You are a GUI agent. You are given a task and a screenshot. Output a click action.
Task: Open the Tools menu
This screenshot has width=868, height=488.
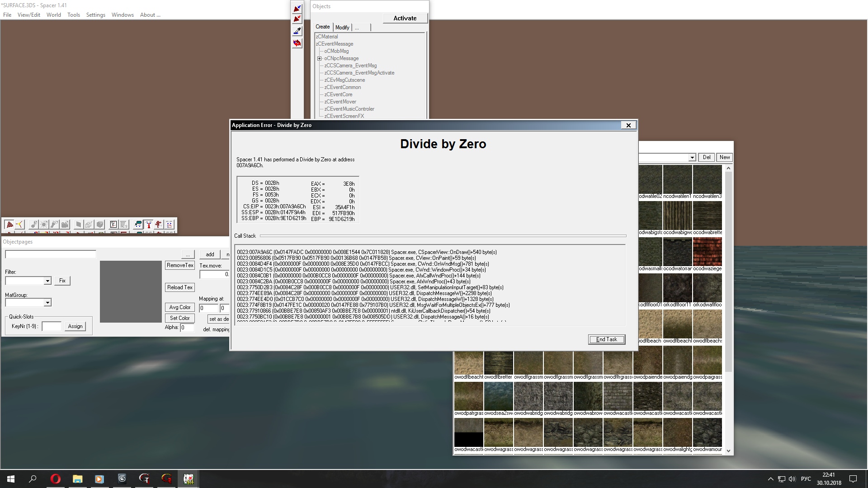pyautogui.click(x=74, y=15)
